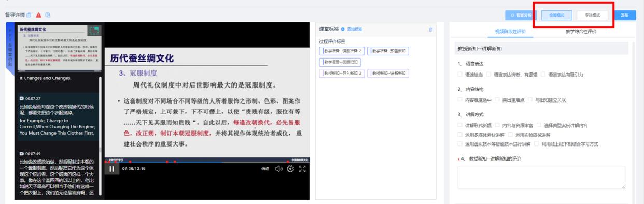Image resolution: width=644 pixels, height=204 pixels.
Task: Pause the video with the pause button
Action: point(112,168)
